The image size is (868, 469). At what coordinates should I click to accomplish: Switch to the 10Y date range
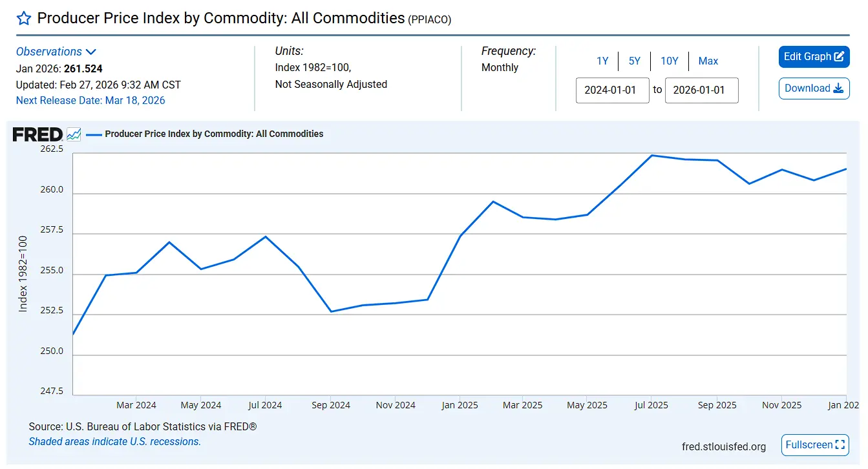(x=669, y=61)
